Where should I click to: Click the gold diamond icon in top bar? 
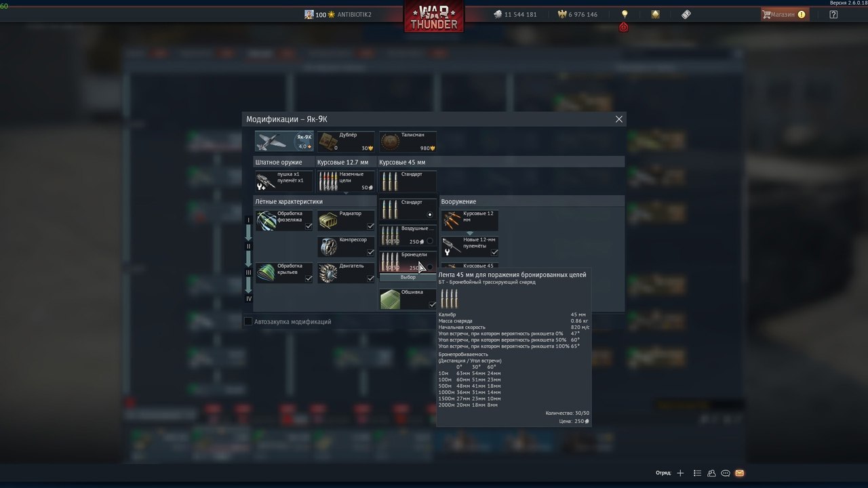click(655, 14)
